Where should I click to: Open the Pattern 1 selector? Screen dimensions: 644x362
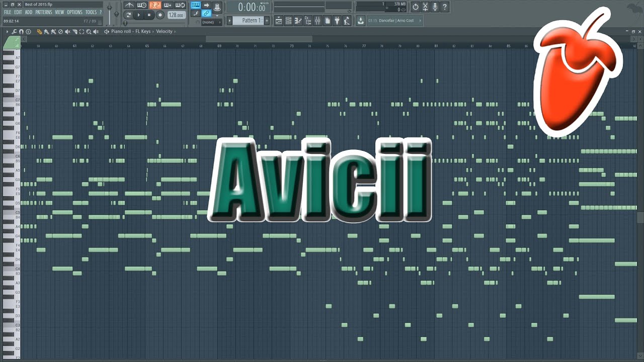(x=249, y=21)
